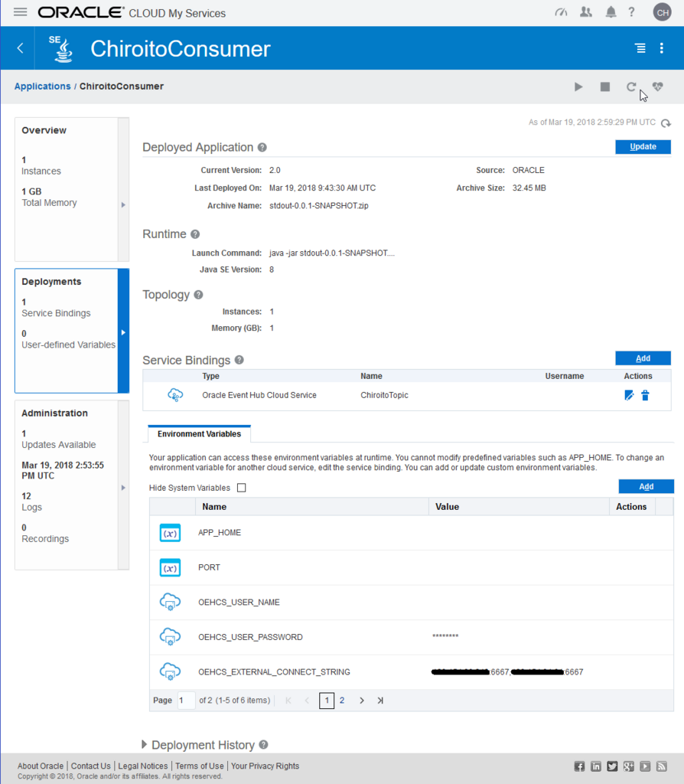The width and height of the screenshot is (684, 784).
Task: Open help for Service Bindings
Action: (239, 360)
